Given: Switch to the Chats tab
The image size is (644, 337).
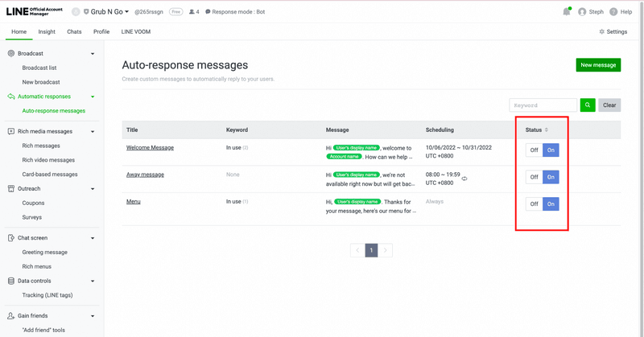Looking at the screenshot, I should (74, 31).
